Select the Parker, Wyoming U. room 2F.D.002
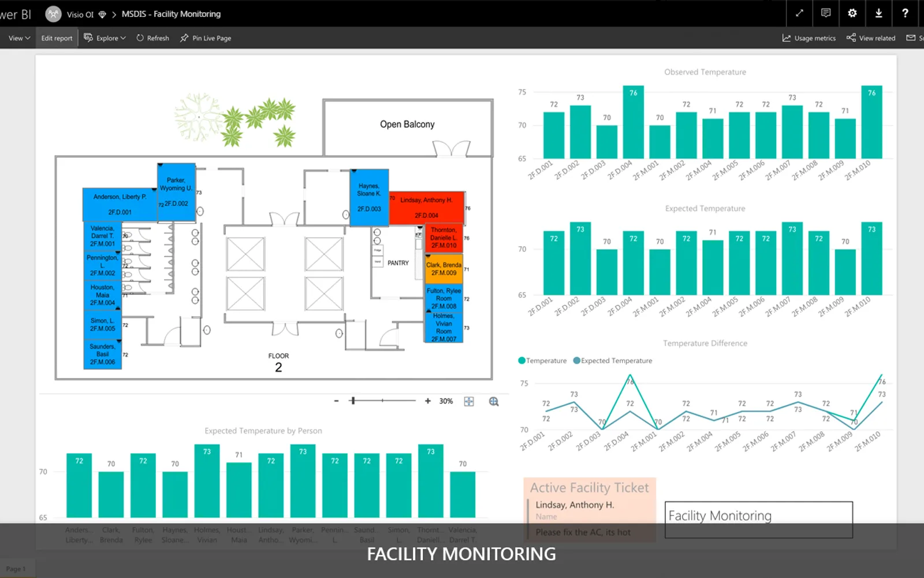Image resolution: width=924 pixels, height=578 pixels. (x=176, y=192)
